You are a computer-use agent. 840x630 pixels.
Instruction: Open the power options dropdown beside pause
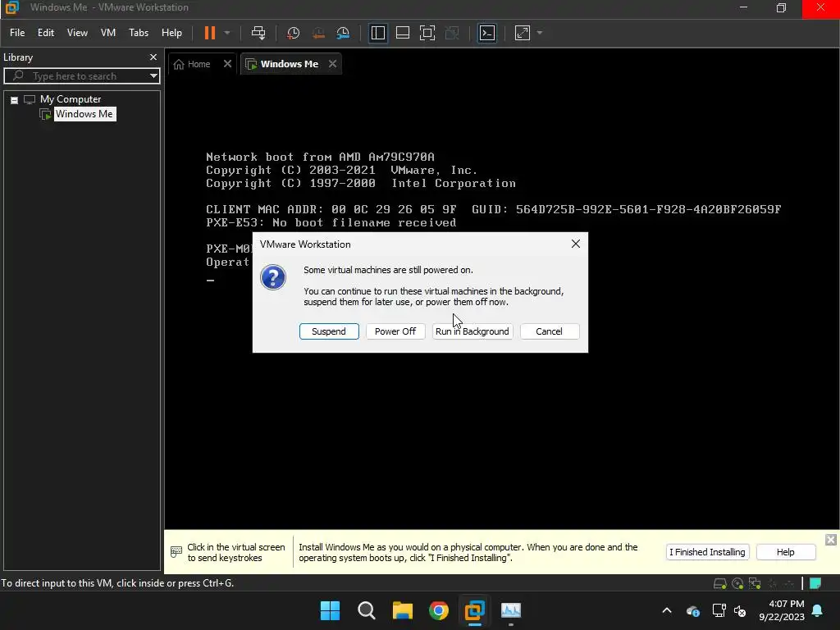click(x=227, y=33)
